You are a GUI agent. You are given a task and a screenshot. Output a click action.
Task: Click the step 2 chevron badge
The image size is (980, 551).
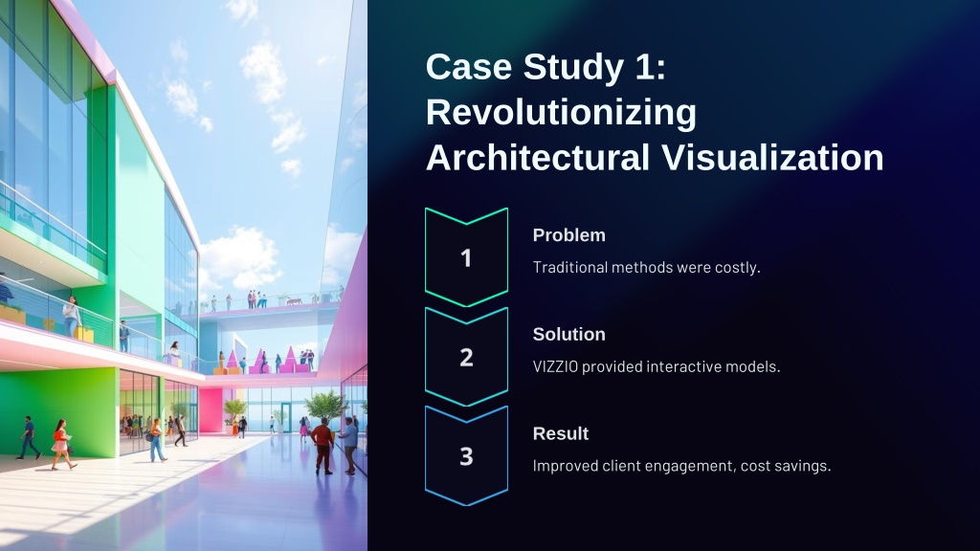[466, 357]
